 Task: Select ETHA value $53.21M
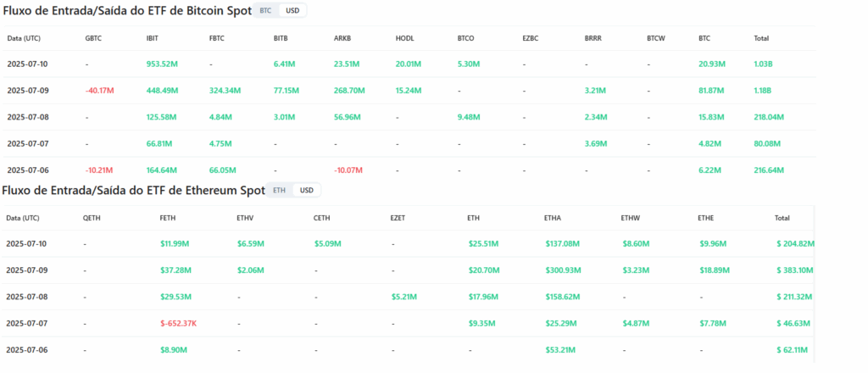coord(559,350)
